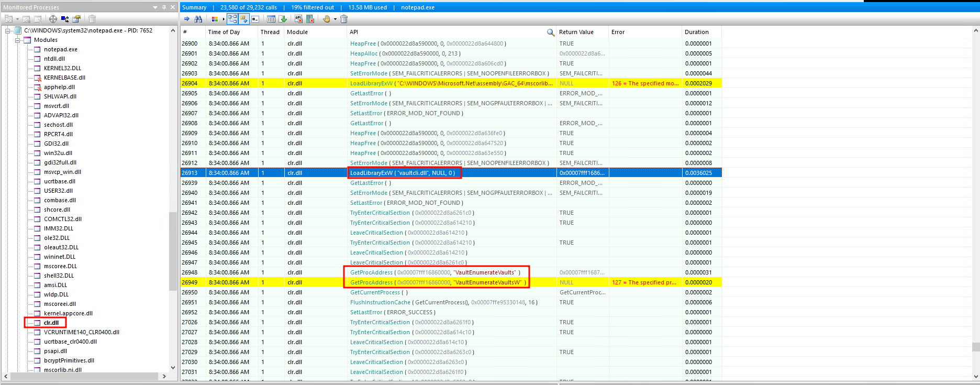
Task: Select amsi.DLL in the modules tree
Action: 55,285
